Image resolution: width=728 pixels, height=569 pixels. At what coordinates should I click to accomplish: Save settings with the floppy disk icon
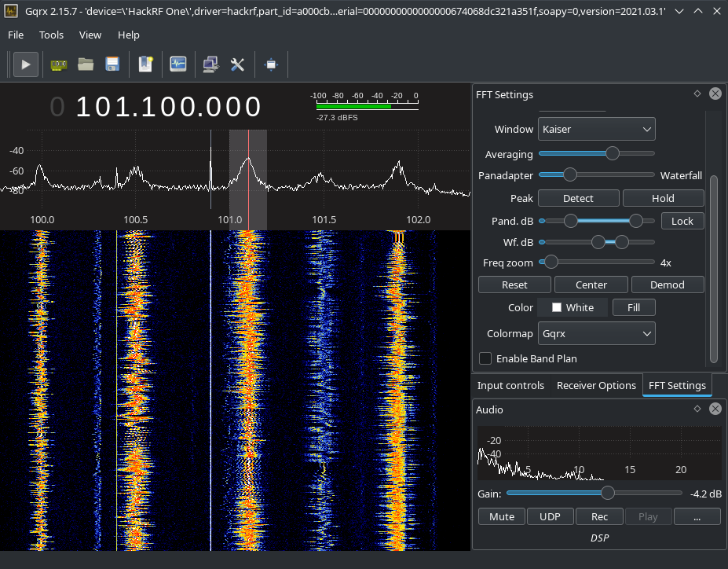[x=112, y=64]
